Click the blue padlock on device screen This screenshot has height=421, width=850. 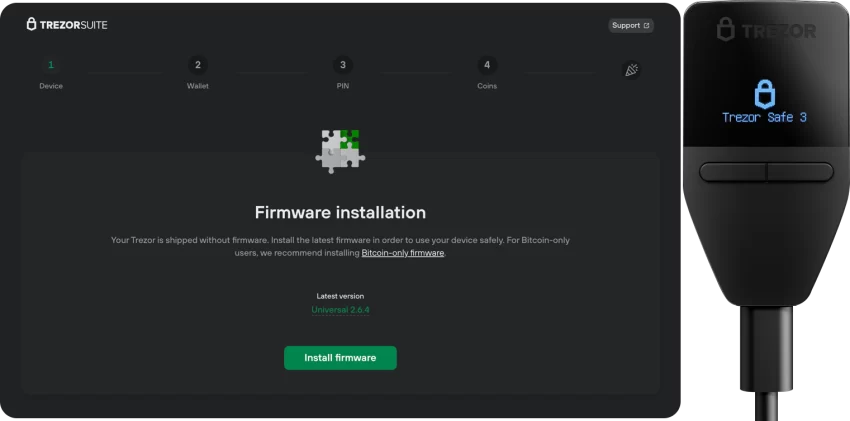764,93
